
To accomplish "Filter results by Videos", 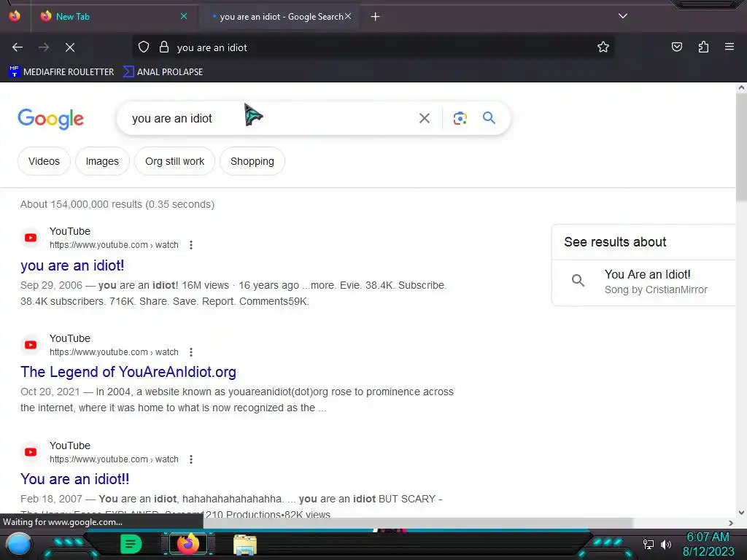I will [x=44, y=161].
